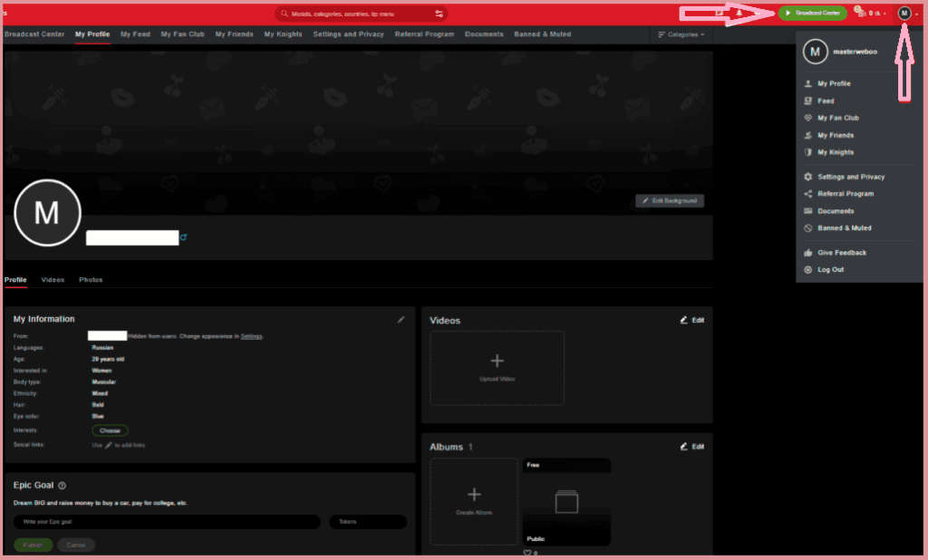928x560 pixels.
Task: Open the tokens balance dropdown
Action: pyautogui.click(x=875, y=14)
